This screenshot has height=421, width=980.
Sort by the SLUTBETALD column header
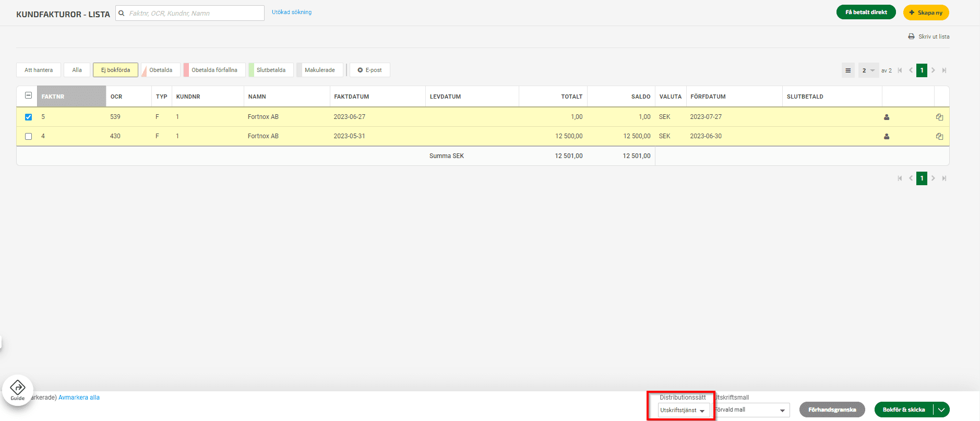(x=832, y=97)
